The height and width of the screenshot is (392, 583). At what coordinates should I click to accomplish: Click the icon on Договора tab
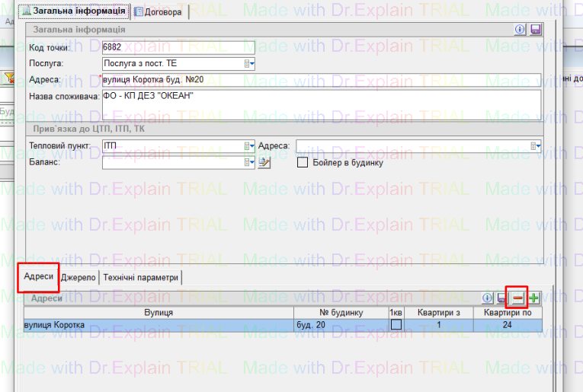pos(138,12)
